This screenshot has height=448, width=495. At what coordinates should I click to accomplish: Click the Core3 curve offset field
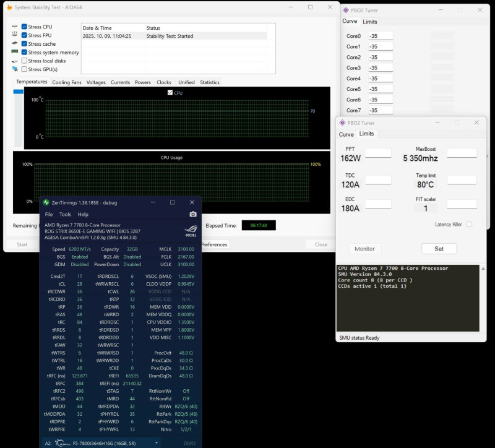[381, 67]
